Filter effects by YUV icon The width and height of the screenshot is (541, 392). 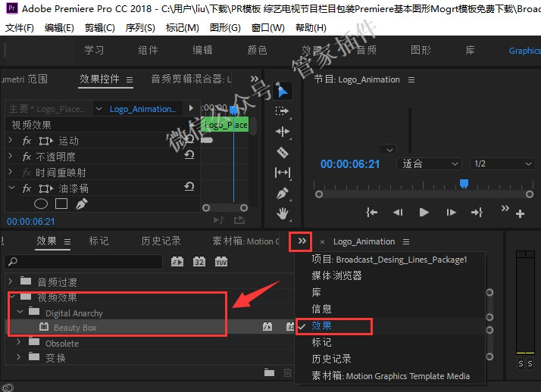pyautogui.click(x=221, y=262)
